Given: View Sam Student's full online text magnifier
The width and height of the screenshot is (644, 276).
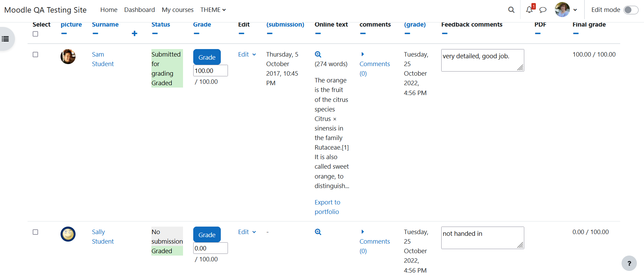Looking at the screenshot, I should (318, 54).
